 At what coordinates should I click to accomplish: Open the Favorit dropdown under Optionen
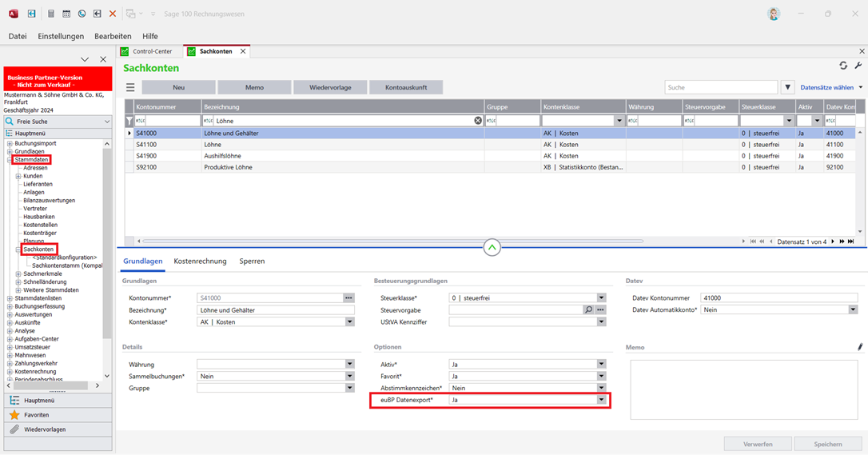click(x=601, y=376)
